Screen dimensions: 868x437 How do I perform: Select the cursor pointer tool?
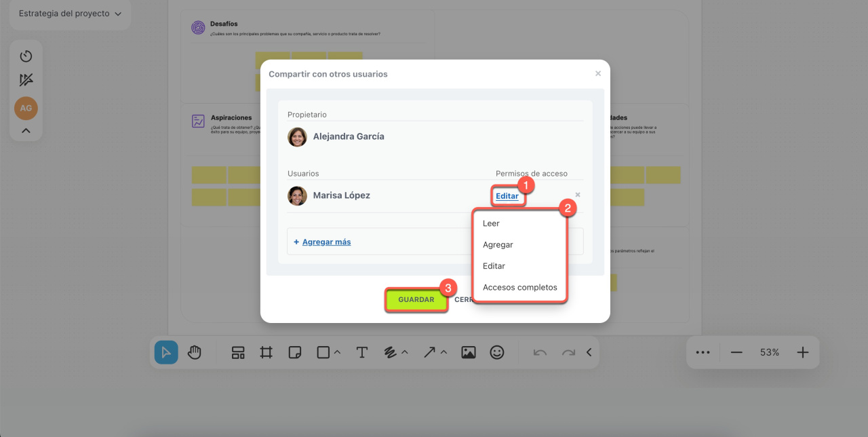pyautogui.click(x=166, y=352)
